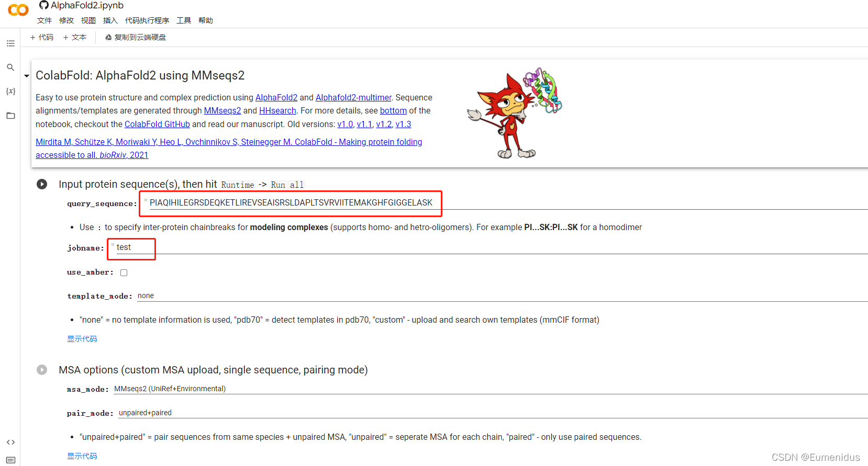Click the Colab logo icon
The width and height of the screenshot is (868, 466).
point(18,10)
